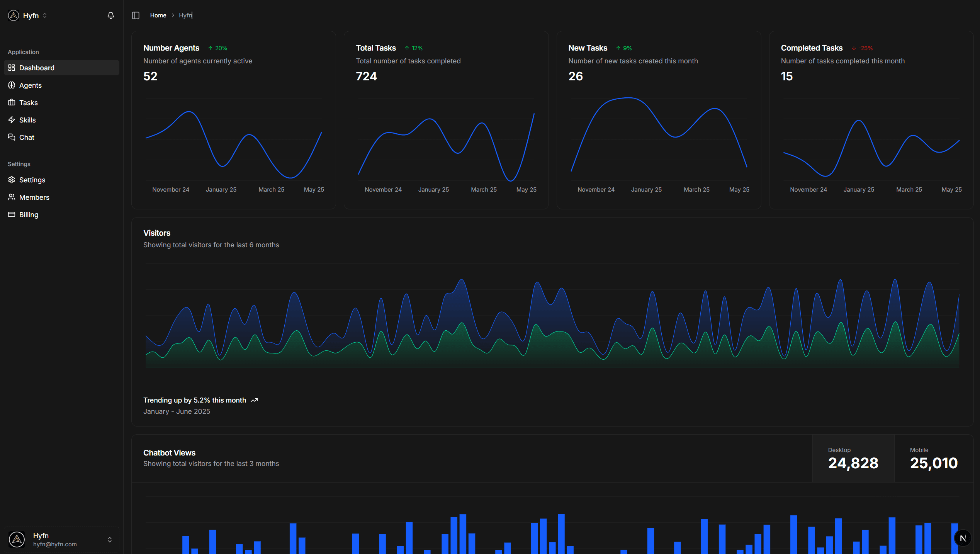
Task: Click the value 724 in Total Tasks
Action: [x=366, y=76]
